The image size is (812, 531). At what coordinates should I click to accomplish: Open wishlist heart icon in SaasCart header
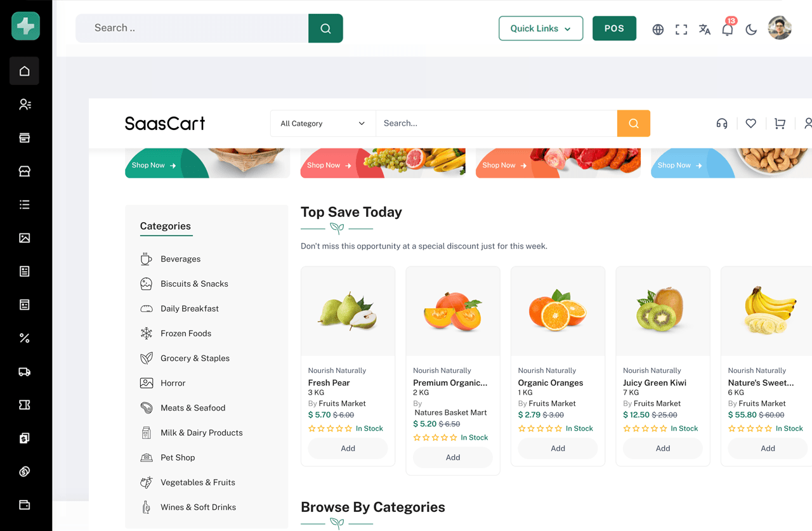(x=751, y=124)
